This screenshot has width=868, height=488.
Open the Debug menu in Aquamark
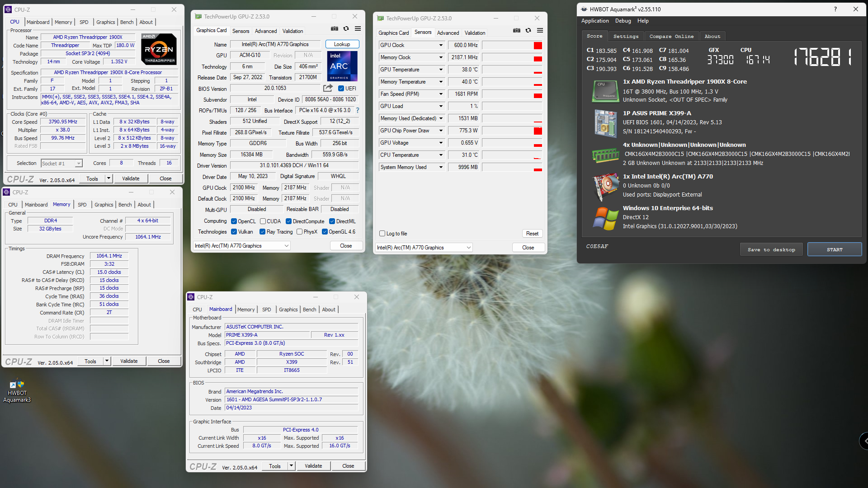click(x=623, y=21)
